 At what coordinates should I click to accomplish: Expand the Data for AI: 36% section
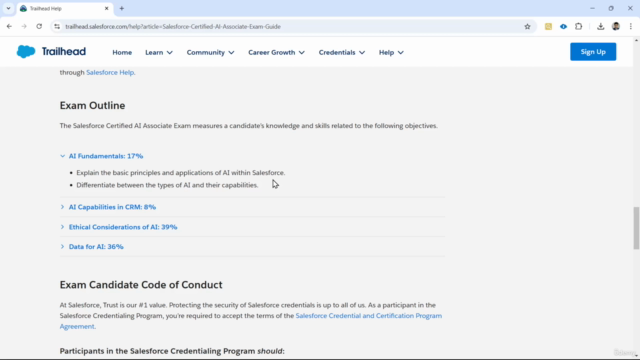click(x=92, y=247)
